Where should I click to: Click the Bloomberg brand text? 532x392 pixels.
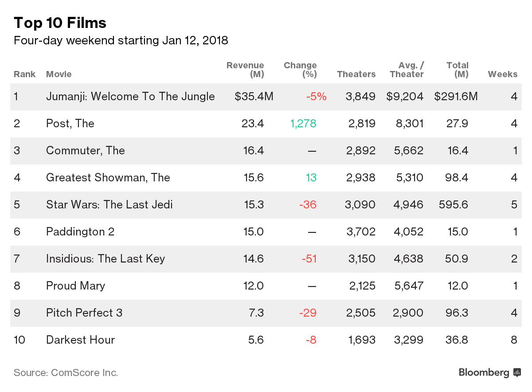[484, 372]
